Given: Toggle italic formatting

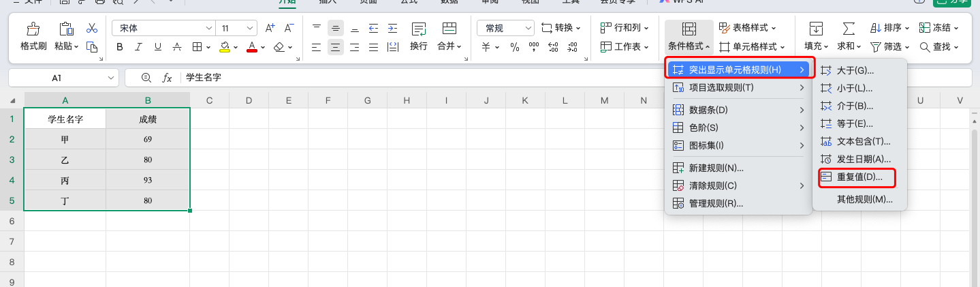Looking at the screenshot, I should (139, 47).
